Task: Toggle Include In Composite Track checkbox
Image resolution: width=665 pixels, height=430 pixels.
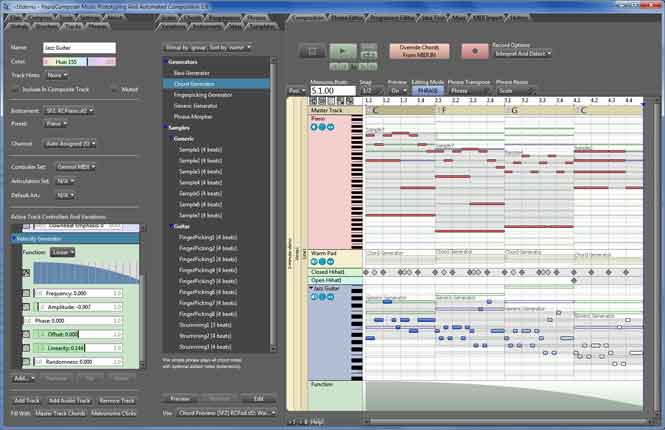Action: [x=16, y=89]
